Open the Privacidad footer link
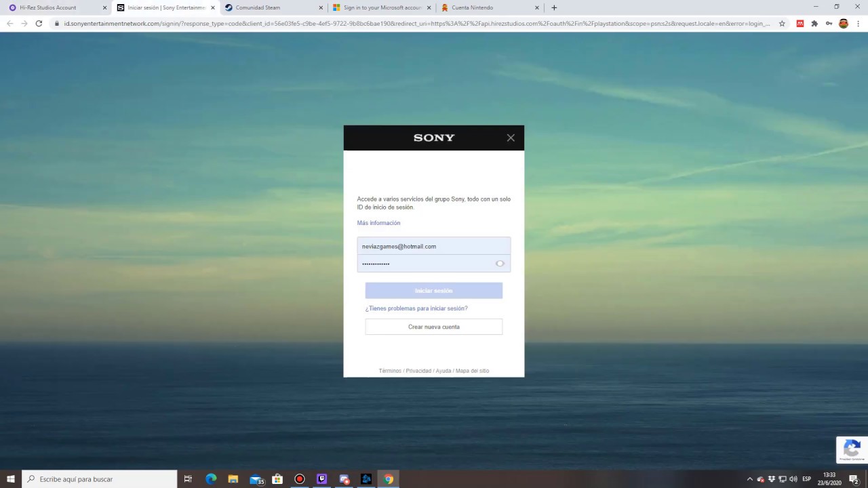 pos(418,371)
